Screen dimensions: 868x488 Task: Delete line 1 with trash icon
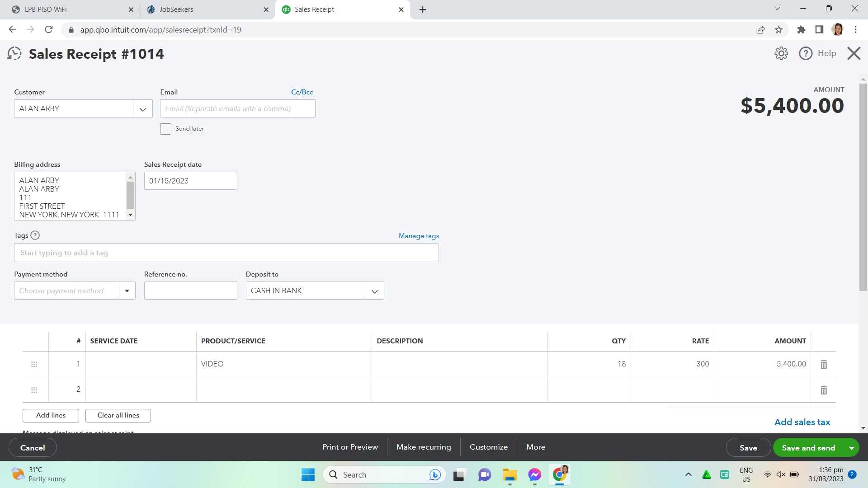point(824,364)
